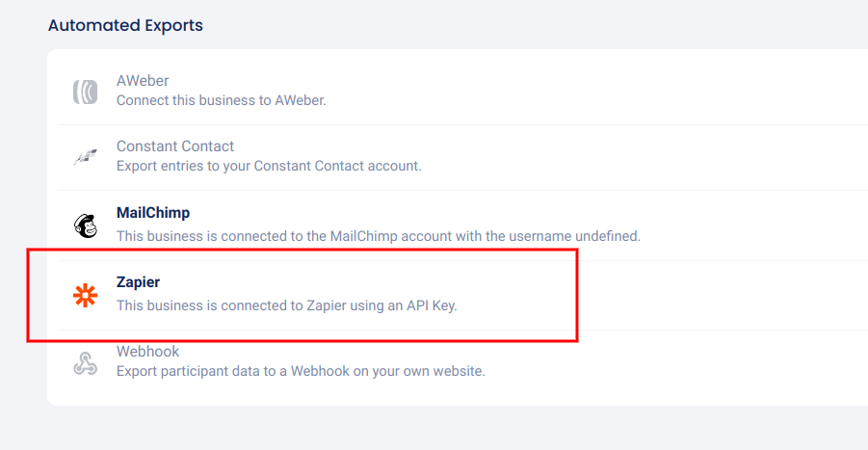Click the Zapier connection status description
The image size is (868, 450).
[x=286, y=305]
